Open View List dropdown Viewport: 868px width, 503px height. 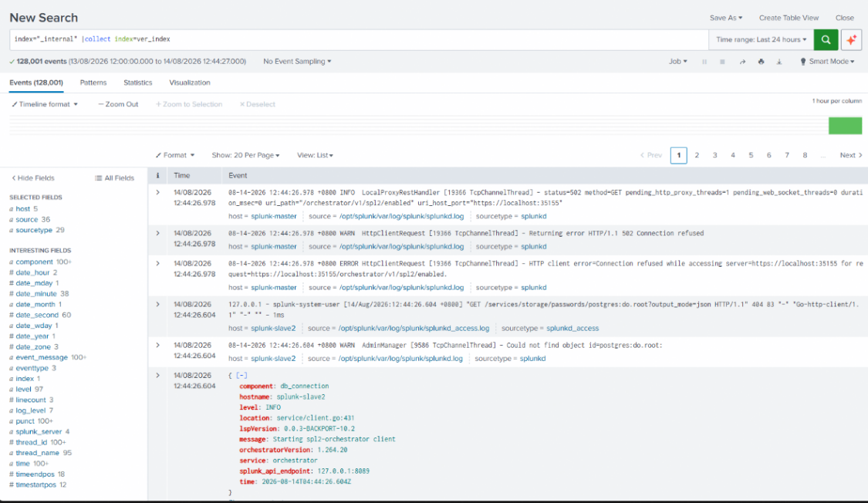315,155
